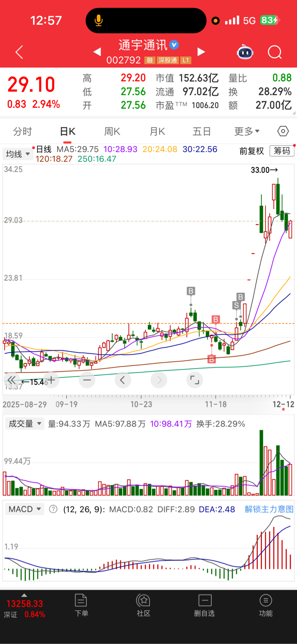This screenshot has width=297, height=644.
Task: Tap the current price 29.10
Action: click(x=31, y=85)
